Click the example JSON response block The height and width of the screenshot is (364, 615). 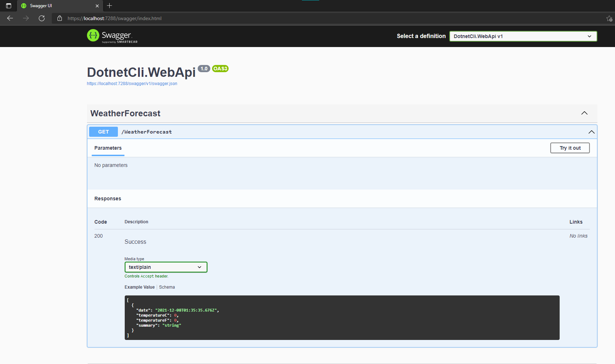coord(342,318)
